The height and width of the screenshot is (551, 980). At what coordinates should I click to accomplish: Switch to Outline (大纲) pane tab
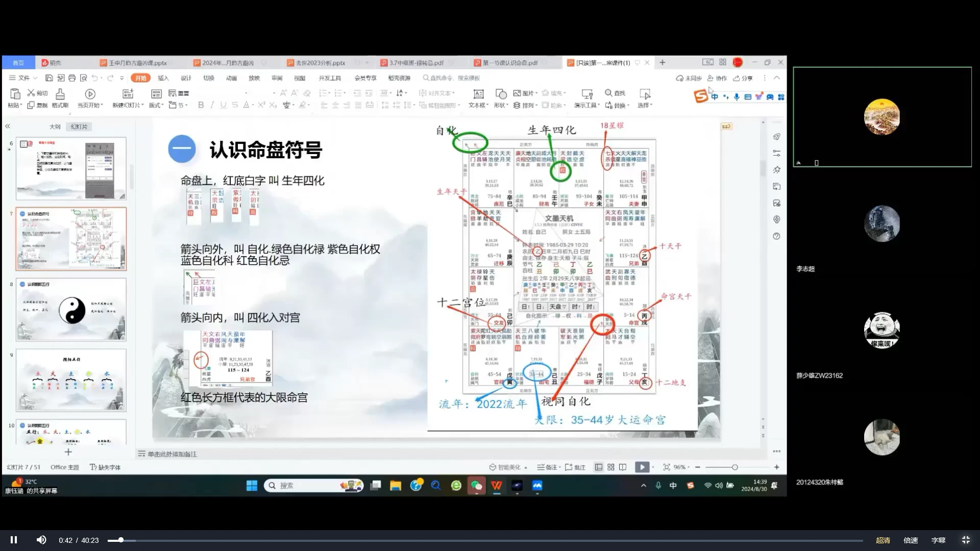pyautogui.click(x=55, y=127)
